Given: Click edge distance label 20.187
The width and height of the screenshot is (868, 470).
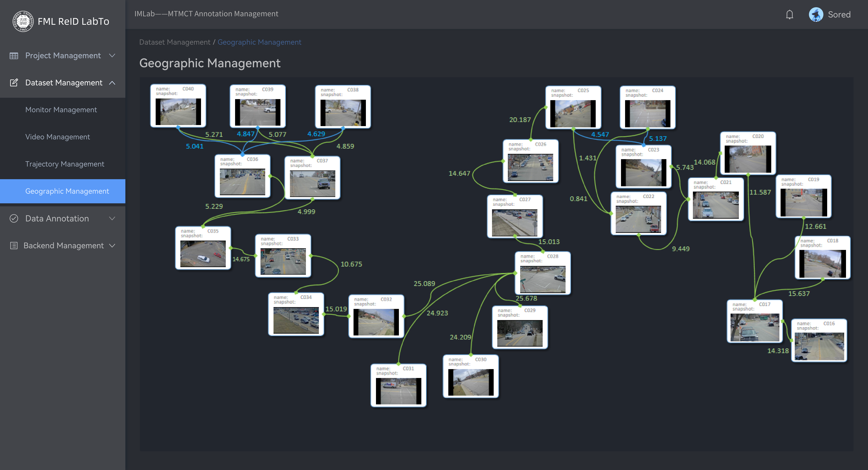Looking at the screenshot, I should tap(520, 120).
